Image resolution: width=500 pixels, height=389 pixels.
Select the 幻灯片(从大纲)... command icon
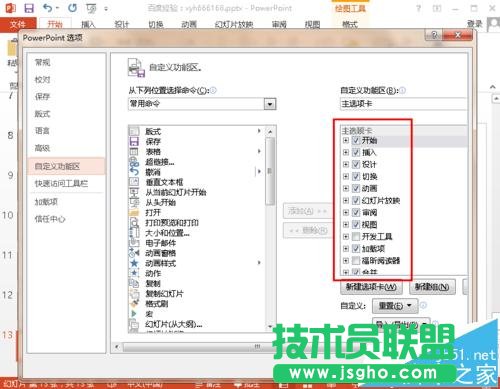(x=134, y=324)
